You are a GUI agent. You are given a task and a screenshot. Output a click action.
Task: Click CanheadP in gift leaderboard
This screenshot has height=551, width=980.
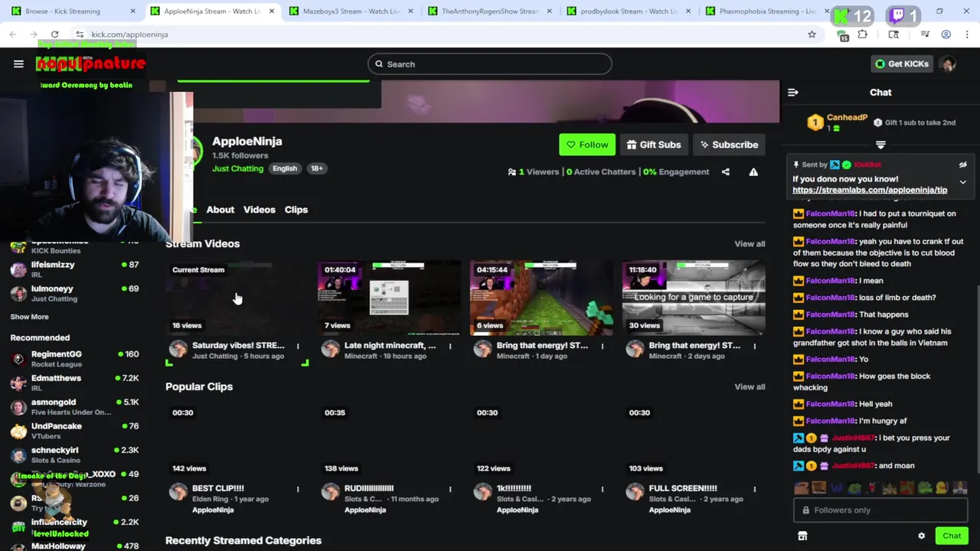[x=847, y=118]
